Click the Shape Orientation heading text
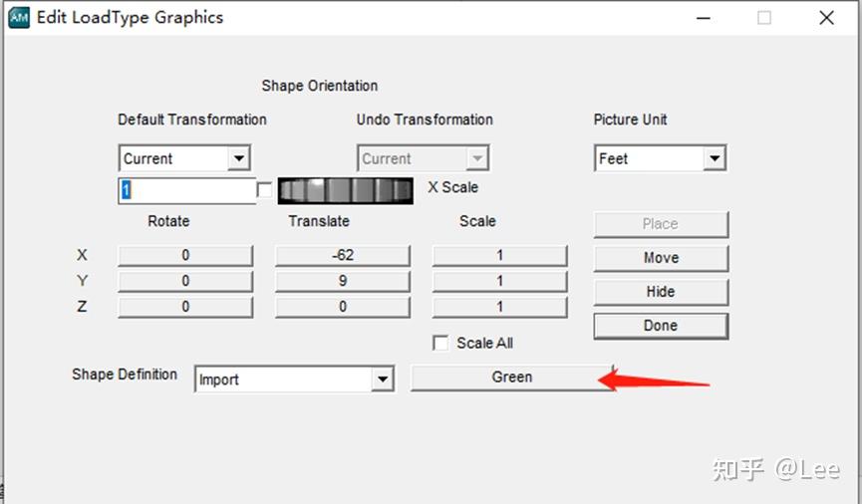 320,86
